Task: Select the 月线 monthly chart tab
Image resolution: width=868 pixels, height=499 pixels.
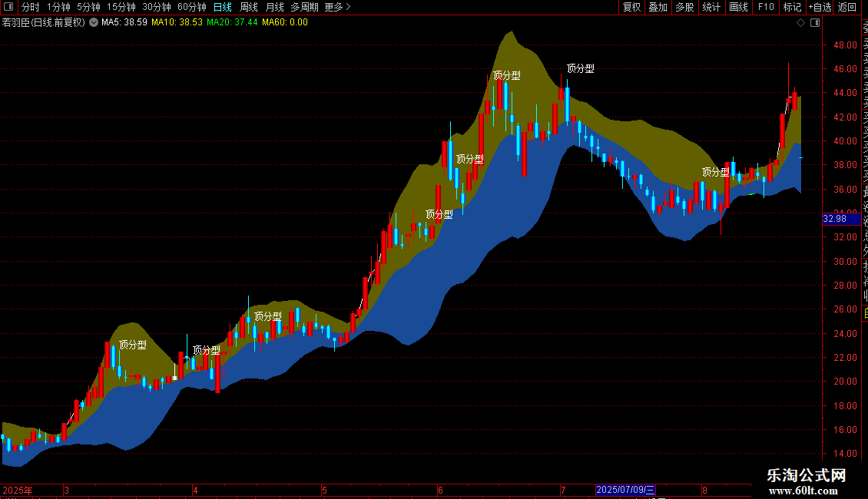Action: point(274,7)
